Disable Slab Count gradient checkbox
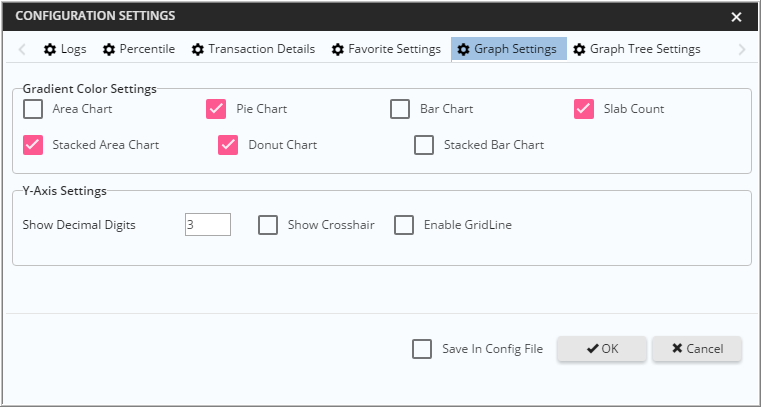This screenshot has height=407, width=761. pyautogui.click(x=584, y=109)
